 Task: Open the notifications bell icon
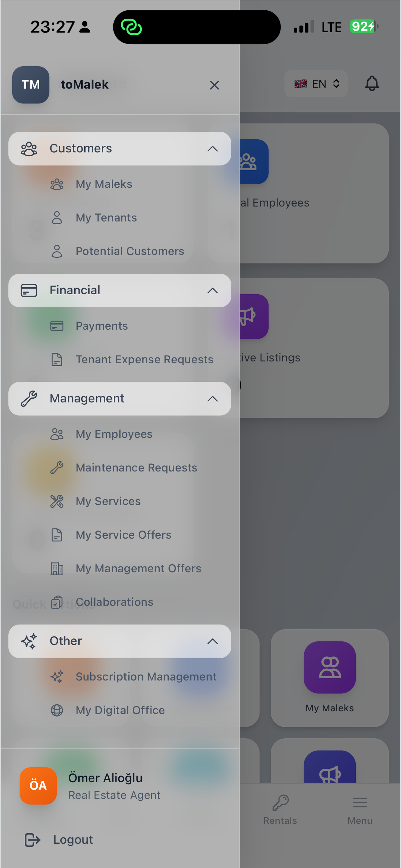pos(372,83)
